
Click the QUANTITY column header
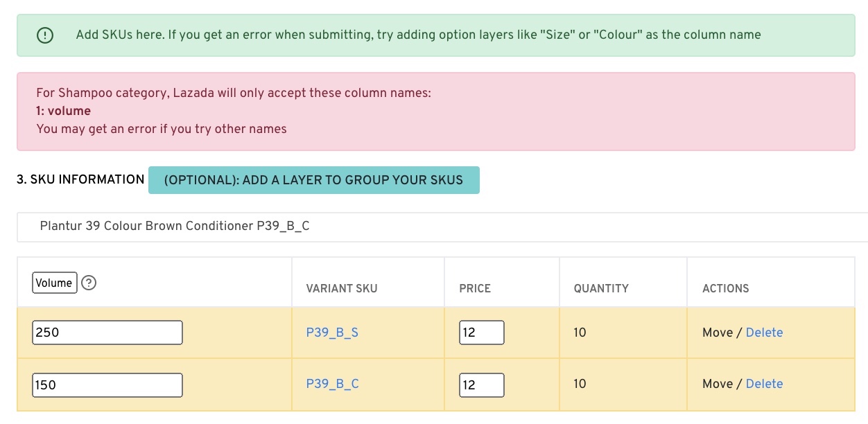[x=601, y=288]
